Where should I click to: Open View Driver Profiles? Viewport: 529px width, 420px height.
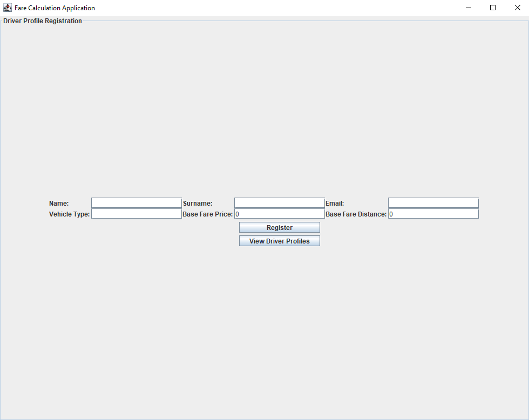click(x=279, y=240)
